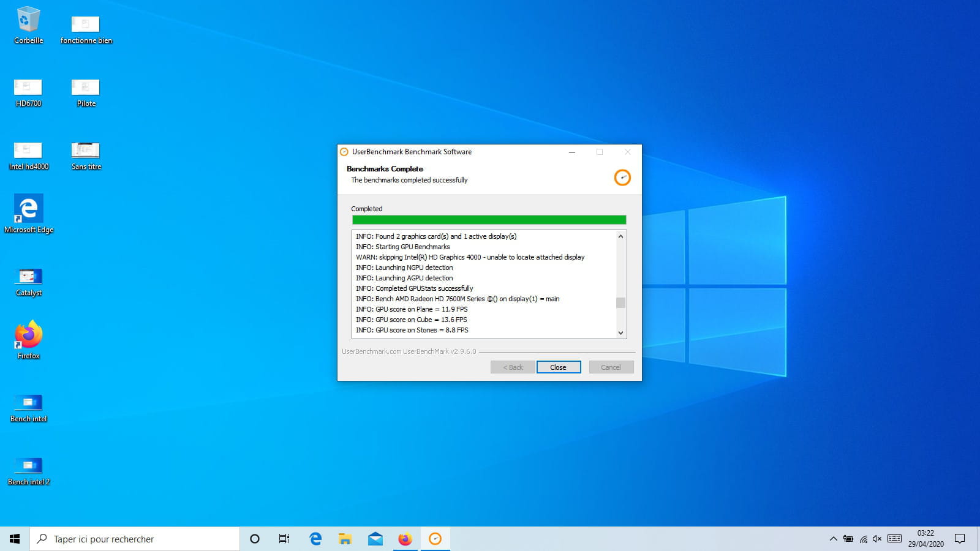Image resolution: width=980 pixels, height=551 pixels.
Task: Click the UserBenchmark title bar icon
Action: click(x=344, y=152)
